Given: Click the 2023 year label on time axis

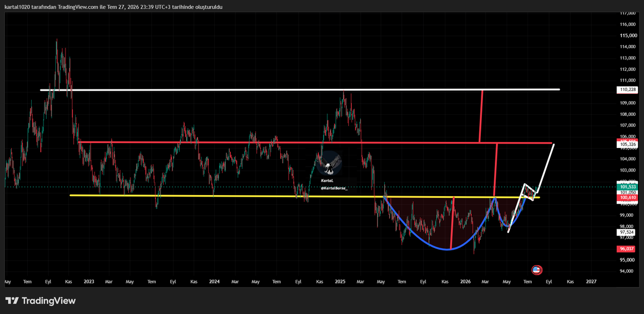Looking at the screenshot, I should pyautogui.click(x=89, y=281).
